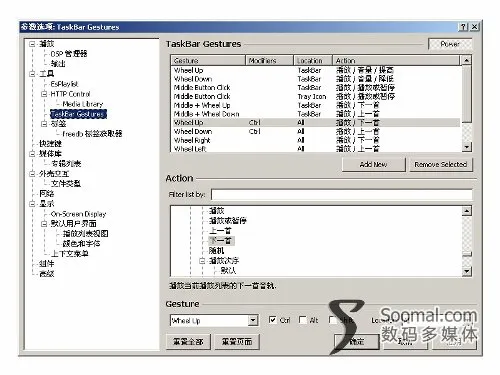Click the 重置全部 button

coord(188,342)
